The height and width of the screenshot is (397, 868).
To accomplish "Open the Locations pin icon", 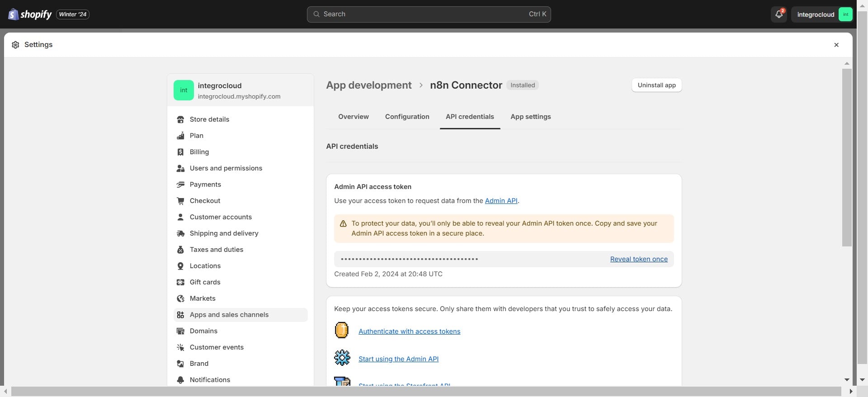I will pyautogui.click(x=180, y=266).
